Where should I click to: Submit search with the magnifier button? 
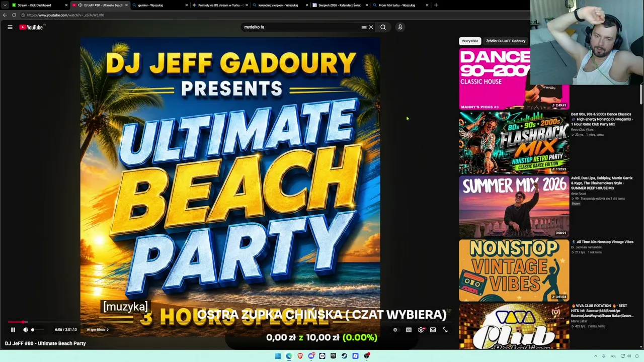coord(383,27)
